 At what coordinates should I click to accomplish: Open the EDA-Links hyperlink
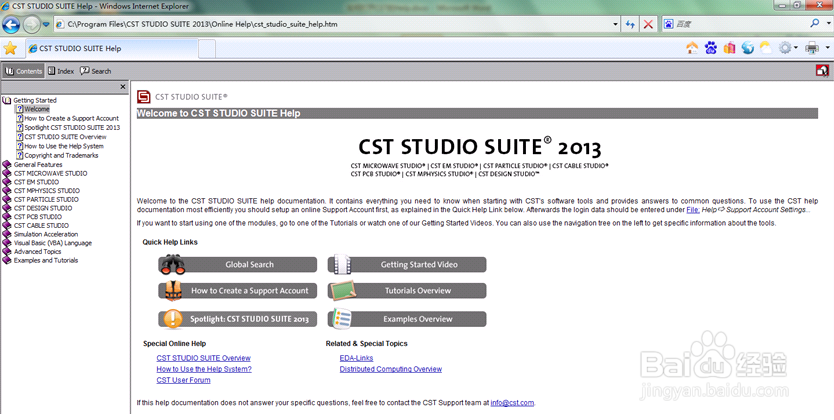[x=356, y=358]
